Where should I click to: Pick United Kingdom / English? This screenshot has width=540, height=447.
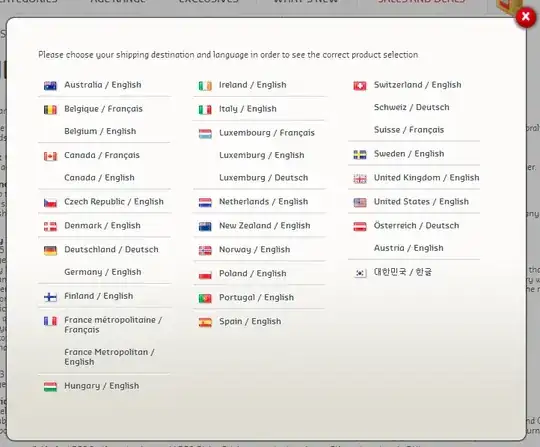pyautogui.click(x=427, y=178)
